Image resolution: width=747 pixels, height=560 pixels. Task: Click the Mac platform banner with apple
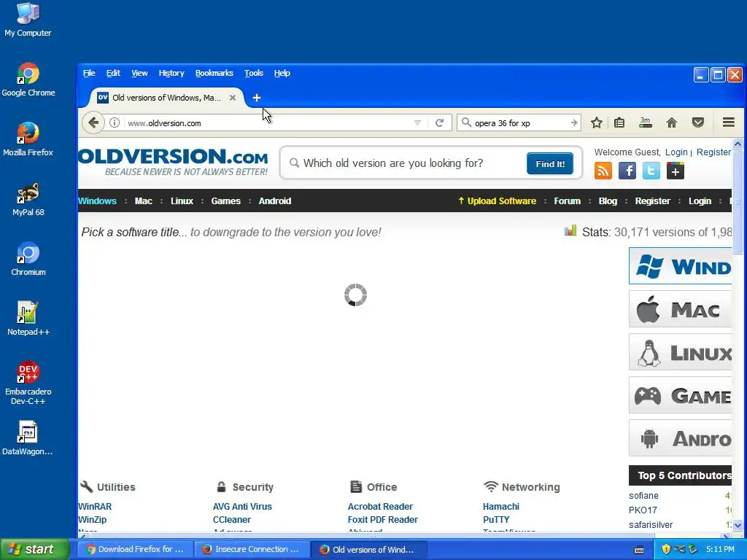click(x=681, y=309)
